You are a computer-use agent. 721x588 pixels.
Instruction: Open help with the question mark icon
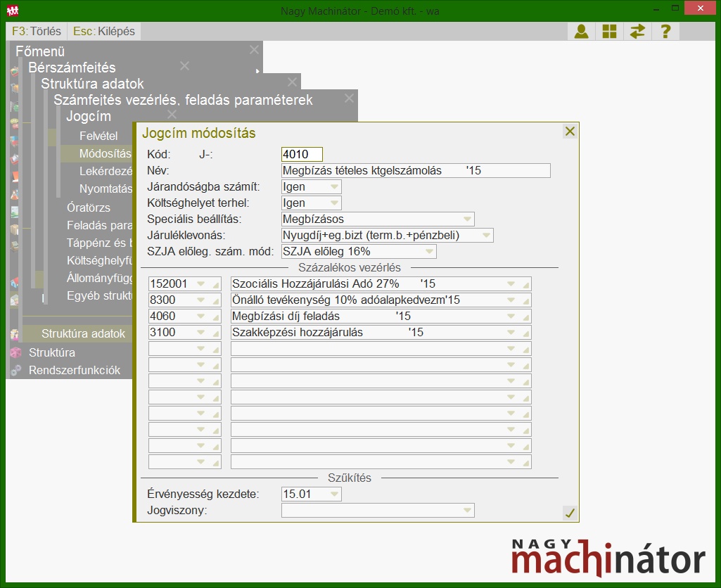tap(665, 32)
